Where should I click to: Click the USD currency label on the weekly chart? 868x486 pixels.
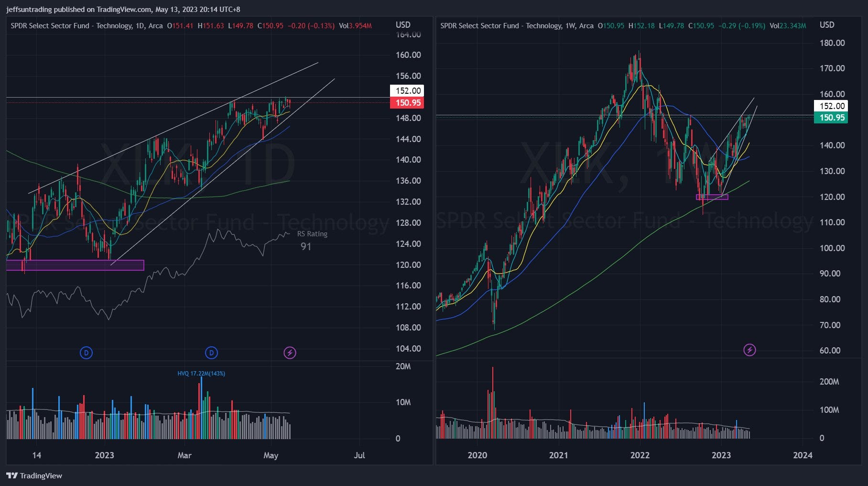827,25
